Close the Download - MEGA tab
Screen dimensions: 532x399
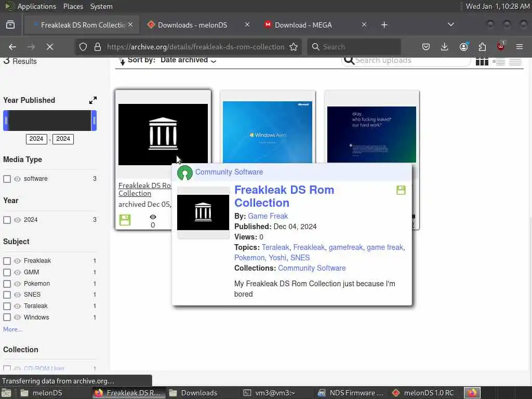click(364, 24)
